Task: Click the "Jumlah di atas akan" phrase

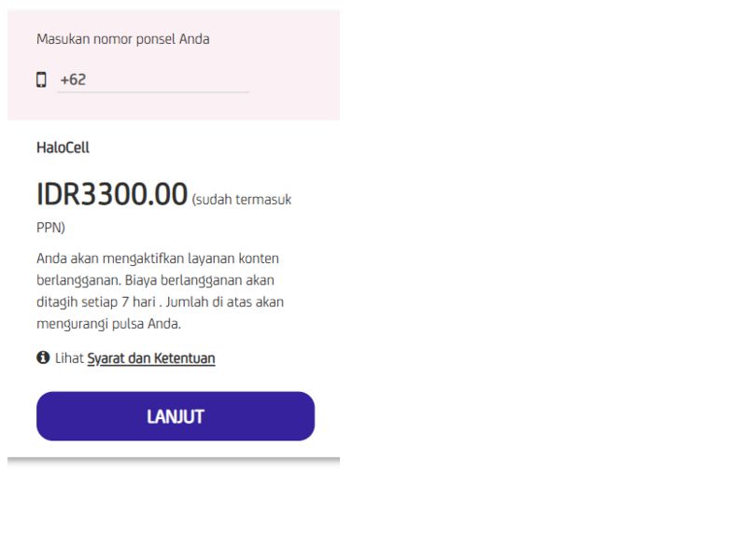Action: click(x=225, y=302)
